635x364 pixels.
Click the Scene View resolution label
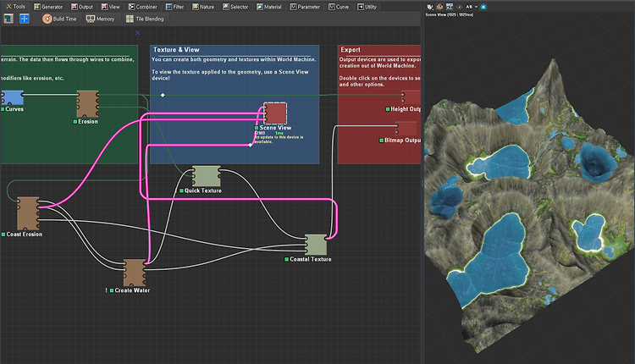[449, 14]
